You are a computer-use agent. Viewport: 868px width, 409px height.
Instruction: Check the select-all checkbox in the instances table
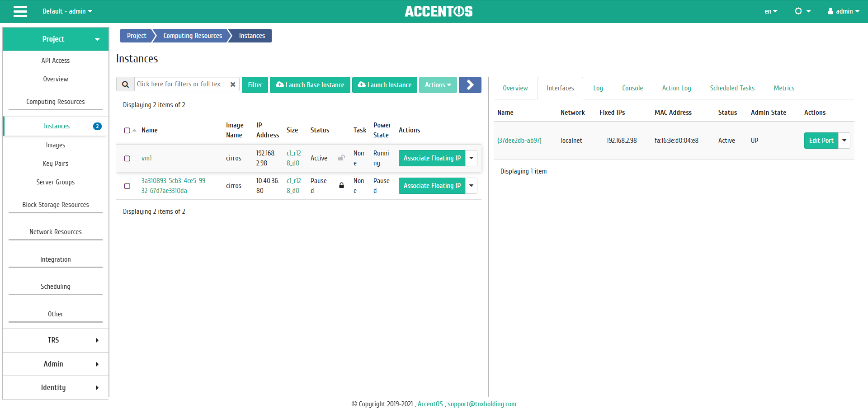pyautogui.click(x=127, y=130)
